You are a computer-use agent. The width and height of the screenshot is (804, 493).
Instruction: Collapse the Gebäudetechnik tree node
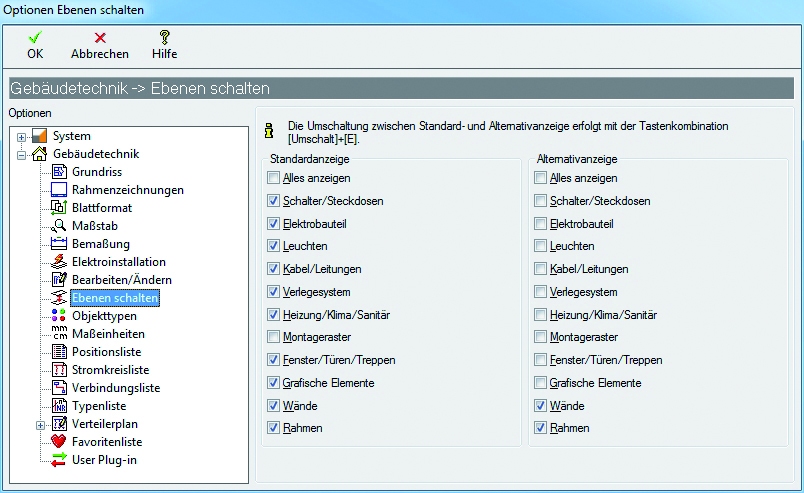tap(22, 155)
